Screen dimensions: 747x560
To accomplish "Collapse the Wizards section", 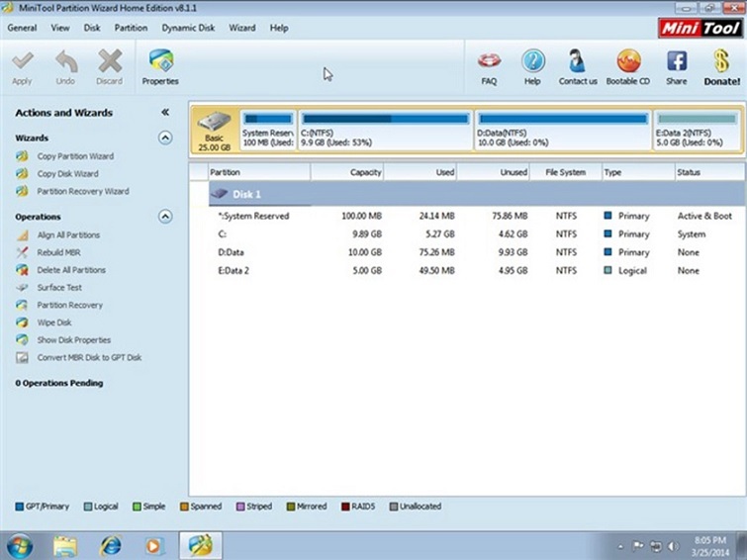I will 165,139.
